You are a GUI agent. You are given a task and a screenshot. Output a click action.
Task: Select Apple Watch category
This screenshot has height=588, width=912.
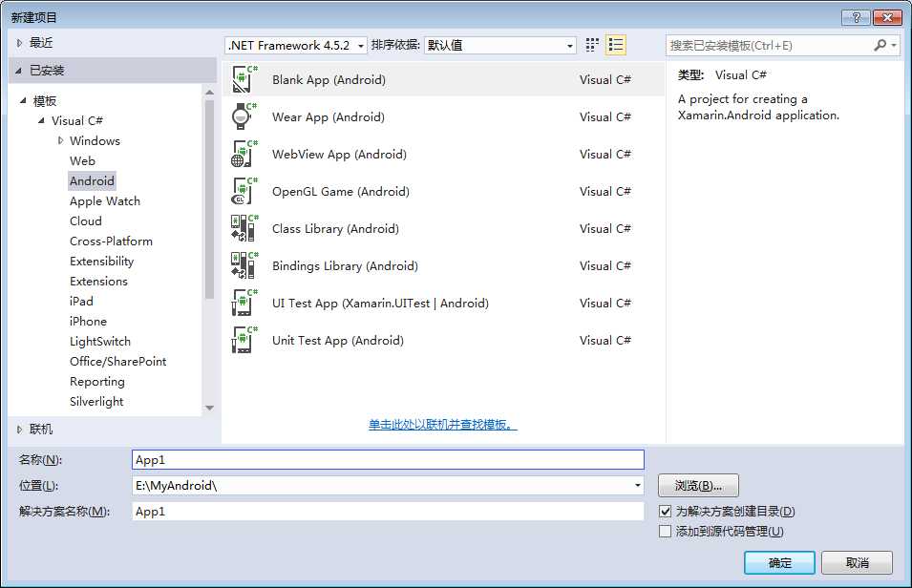[x=105, y=201]
